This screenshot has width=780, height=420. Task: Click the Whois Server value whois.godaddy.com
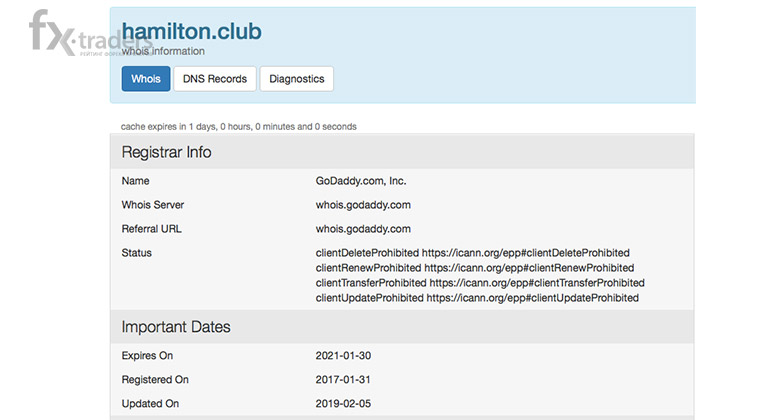click(x=363, y=205)
